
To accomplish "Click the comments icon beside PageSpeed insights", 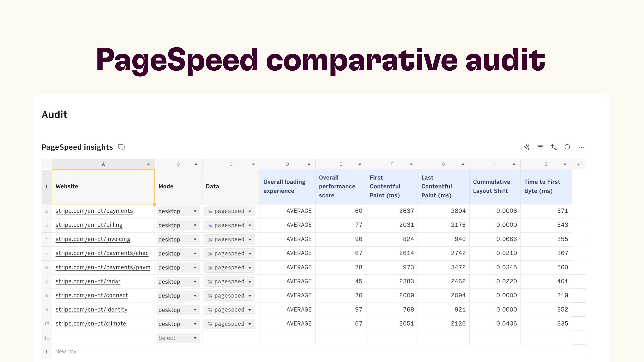I will point(121,147).
